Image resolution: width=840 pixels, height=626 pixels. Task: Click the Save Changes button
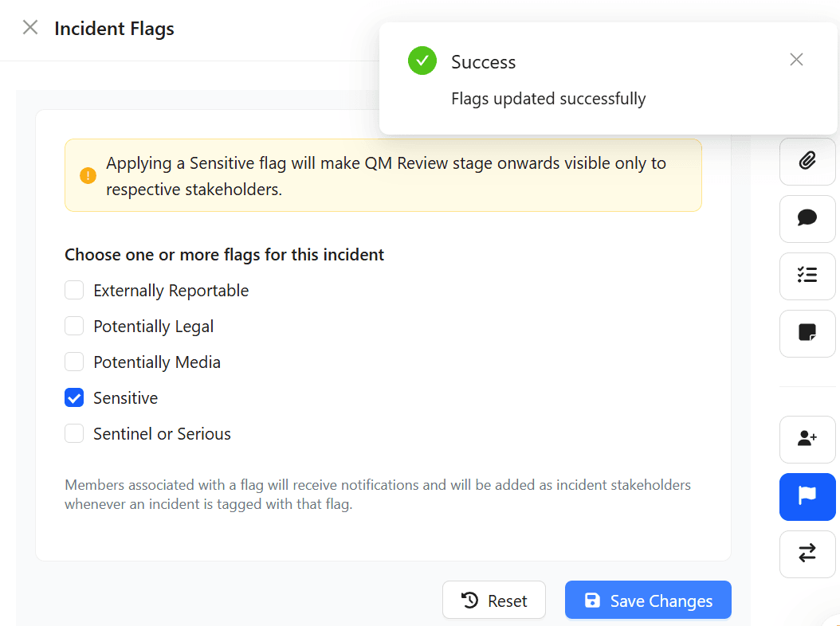(648, 600)
